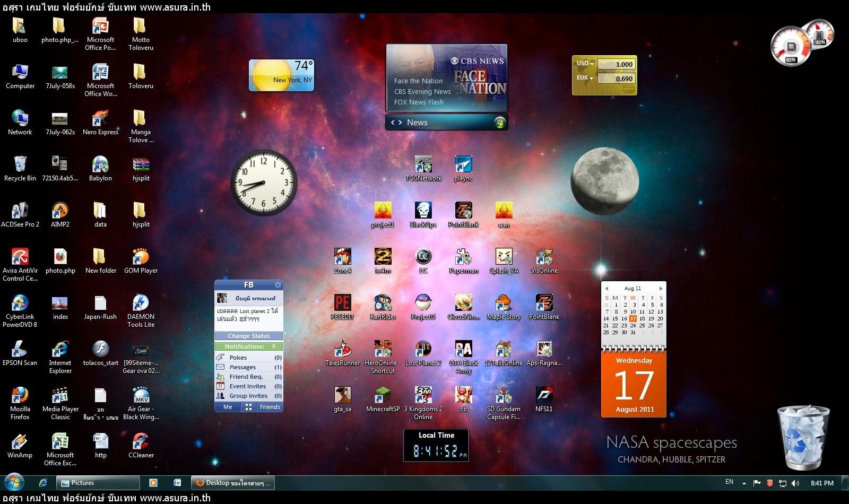
Task: Show previous headlines in News gadget
Action: 393,123
